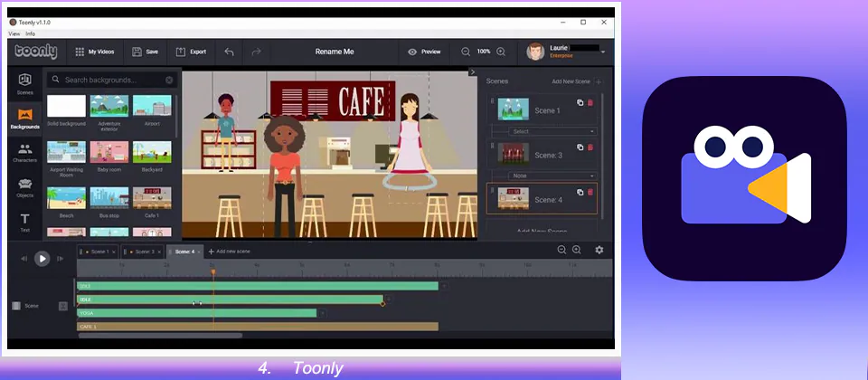Open the Characters sidebar panel
Viewport: 868px width, 380px height.
25,153
